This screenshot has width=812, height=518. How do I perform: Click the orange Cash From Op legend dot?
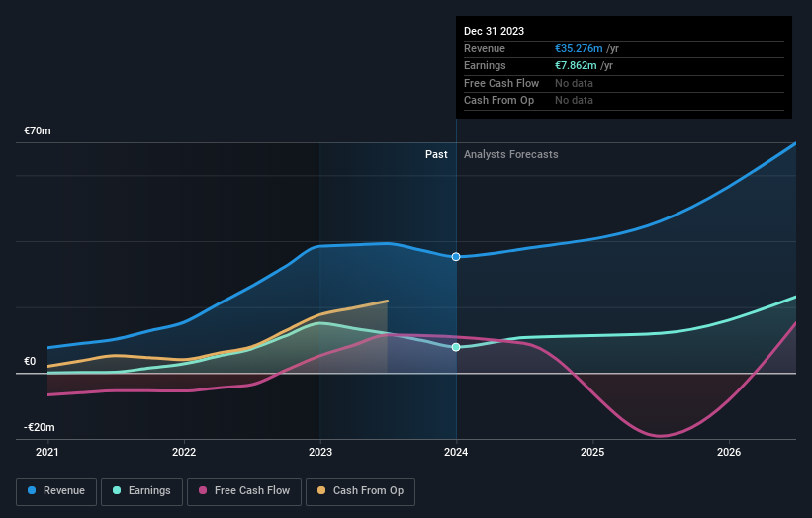click(x=321, y=490)
